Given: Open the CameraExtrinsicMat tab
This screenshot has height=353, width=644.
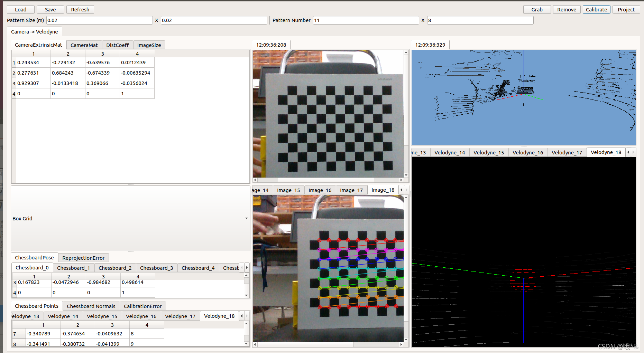Looking at the screenshot, I should pyautogui.click(x=38, y=45).
